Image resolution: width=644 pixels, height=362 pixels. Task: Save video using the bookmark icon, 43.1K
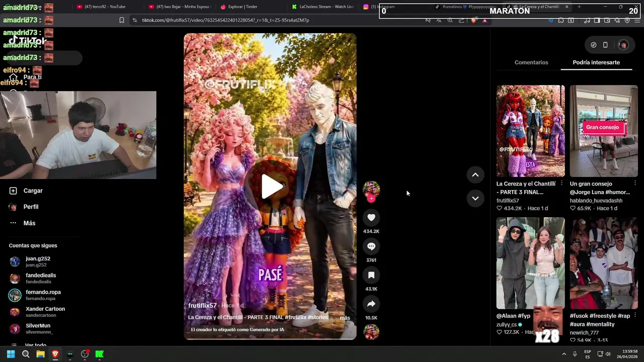tap(371, 275)
